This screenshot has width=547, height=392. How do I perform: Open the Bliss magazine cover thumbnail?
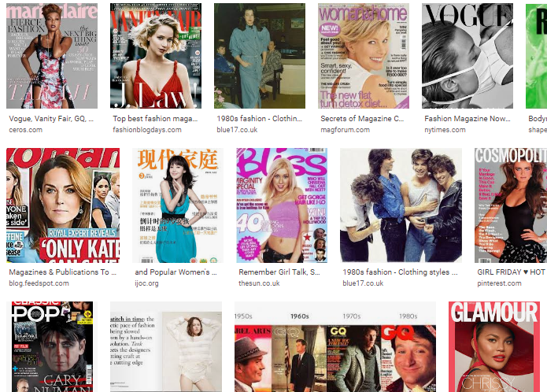282,205
